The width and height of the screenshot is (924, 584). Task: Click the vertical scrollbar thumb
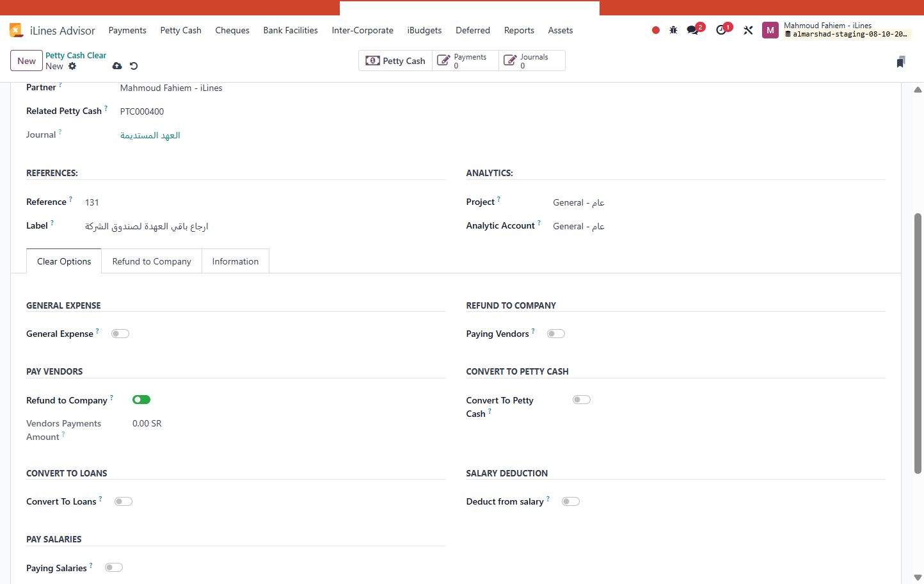[x=918, y=343]
